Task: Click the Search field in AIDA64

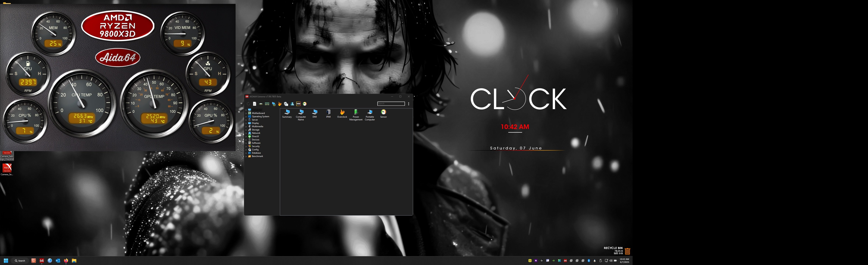Action: pos(391,104)
